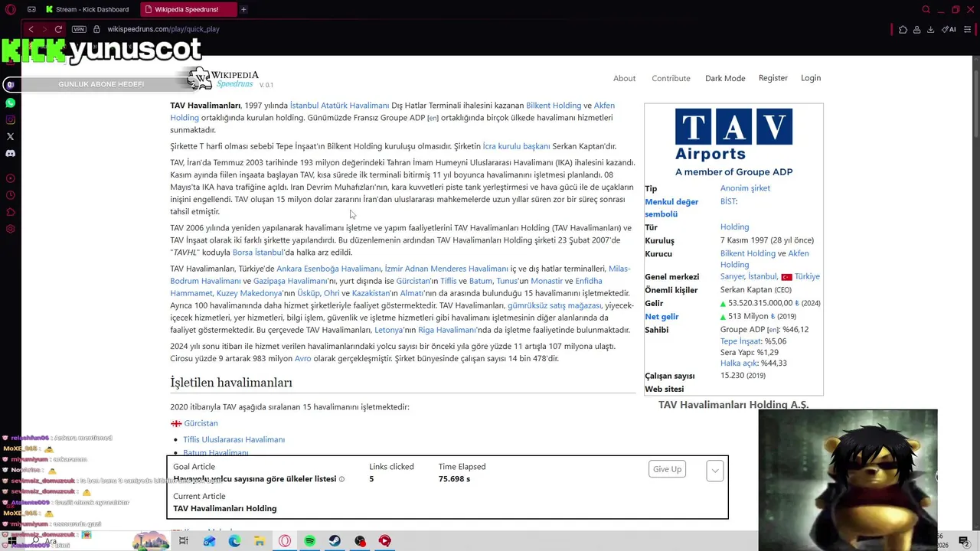
Task: Open Task View on the taskbar
Action: (184, 541)
